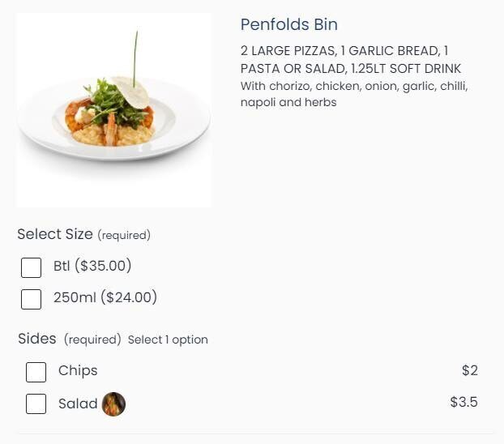Click the Select 1 option hint

pyautogui.click(x=168, y=339)
